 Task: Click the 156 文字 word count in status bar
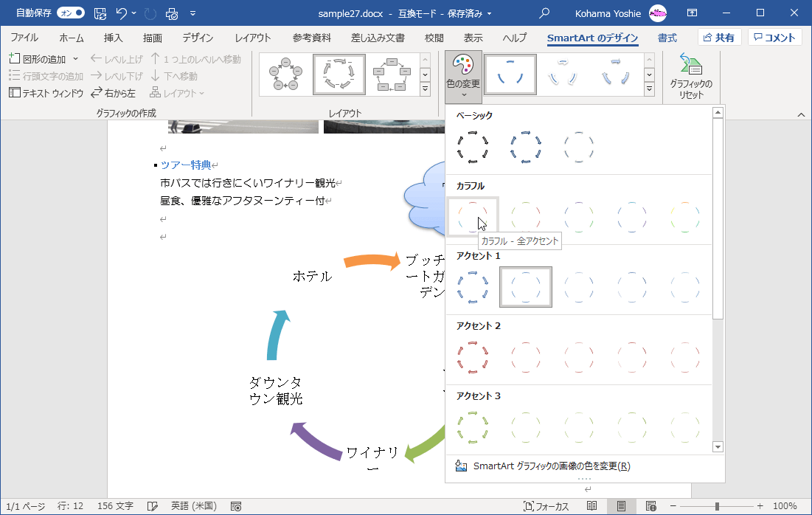click(x=115, y=506)
